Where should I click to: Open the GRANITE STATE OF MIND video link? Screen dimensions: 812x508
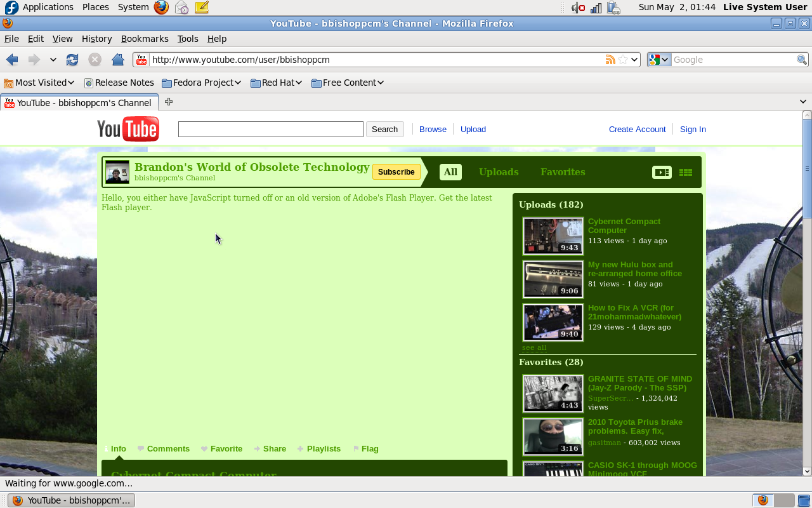(x=640, y=383)
